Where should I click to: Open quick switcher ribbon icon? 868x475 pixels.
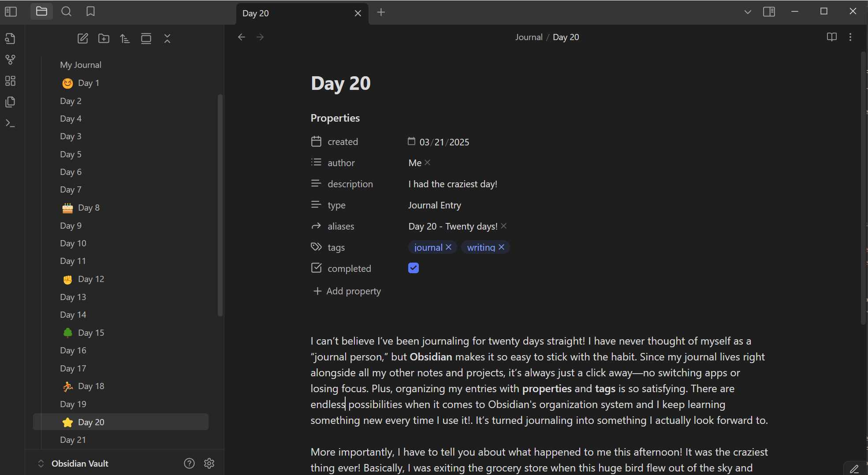click(x=10, y=39)
